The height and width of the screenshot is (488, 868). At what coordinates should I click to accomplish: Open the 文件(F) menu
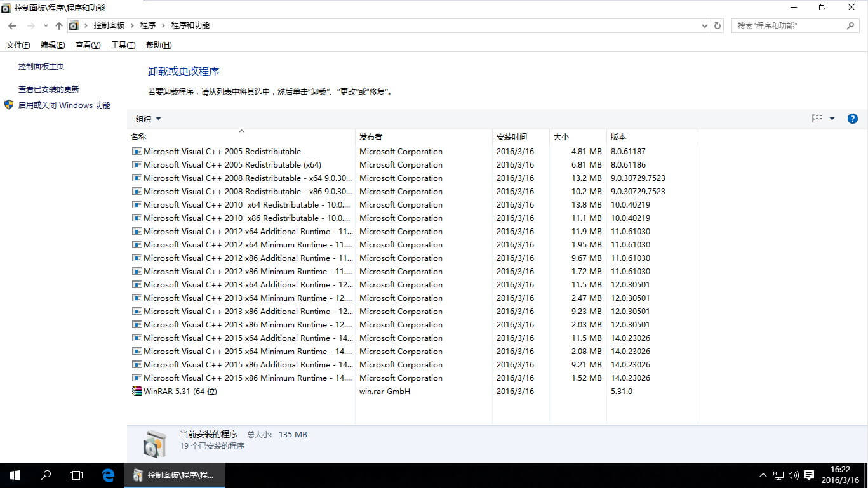18,45
